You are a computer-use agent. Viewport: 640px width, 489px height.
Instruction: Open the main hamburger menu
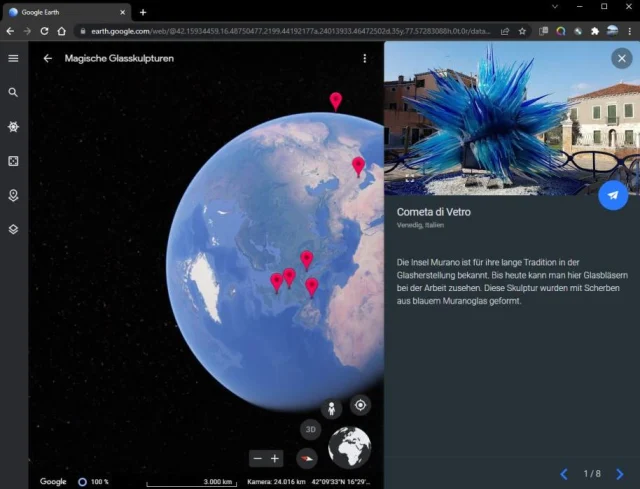[x=13, y=58]
